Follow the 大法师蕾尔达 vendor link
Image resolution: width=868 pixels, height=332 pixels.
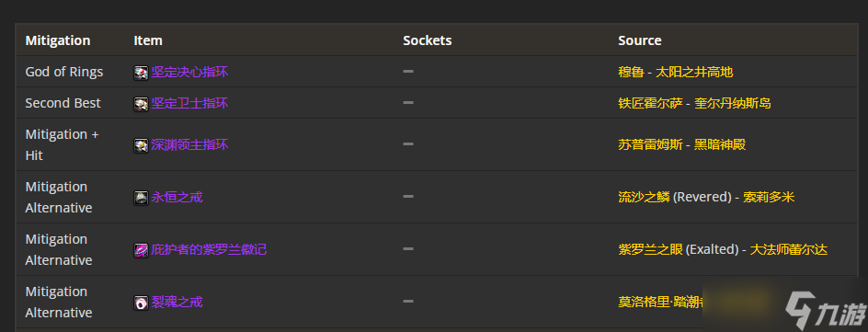pos(788,249)
